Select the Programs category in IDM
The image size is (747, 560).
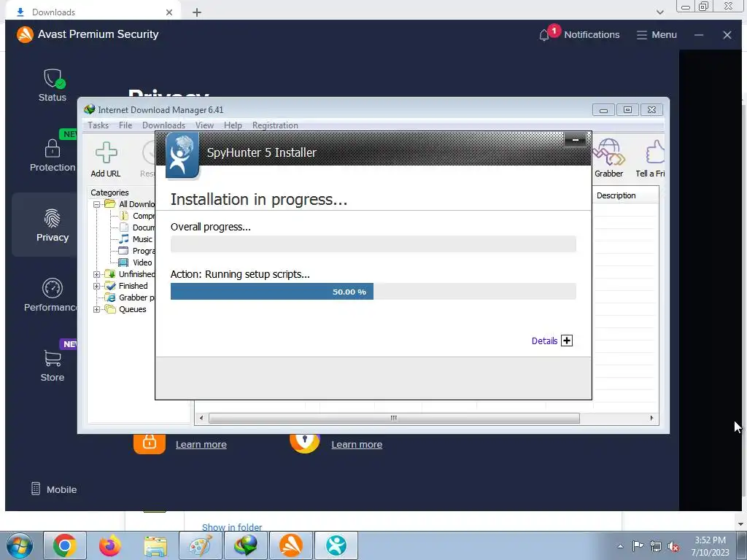(136, 251)
